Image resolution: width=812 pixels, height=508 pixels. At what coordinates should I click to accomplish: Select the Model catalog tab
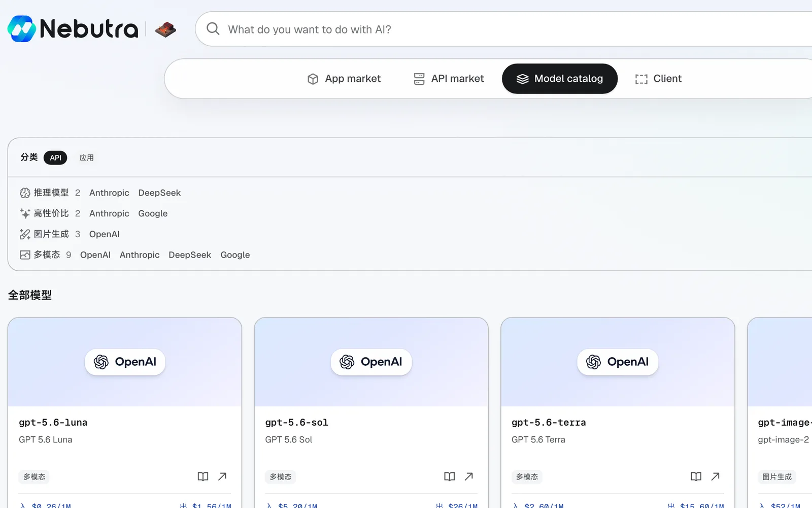coord(560,79)
